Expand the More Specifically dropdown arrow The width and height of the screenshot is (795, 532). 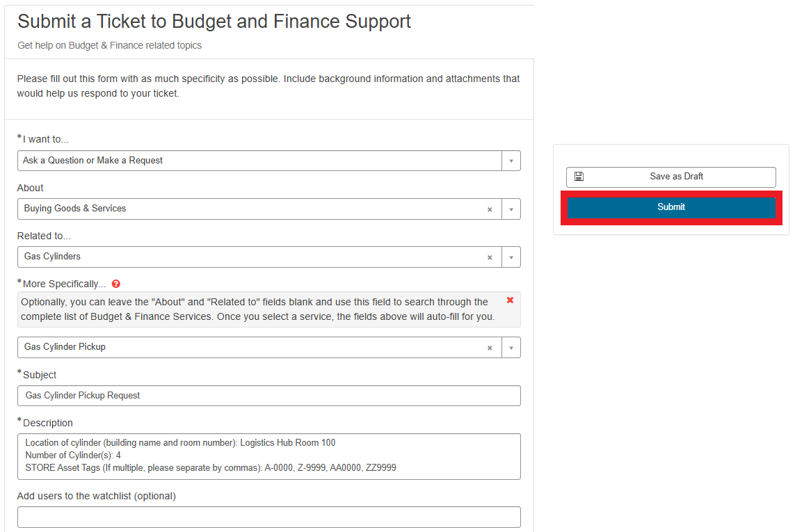[x=511, y=348]
